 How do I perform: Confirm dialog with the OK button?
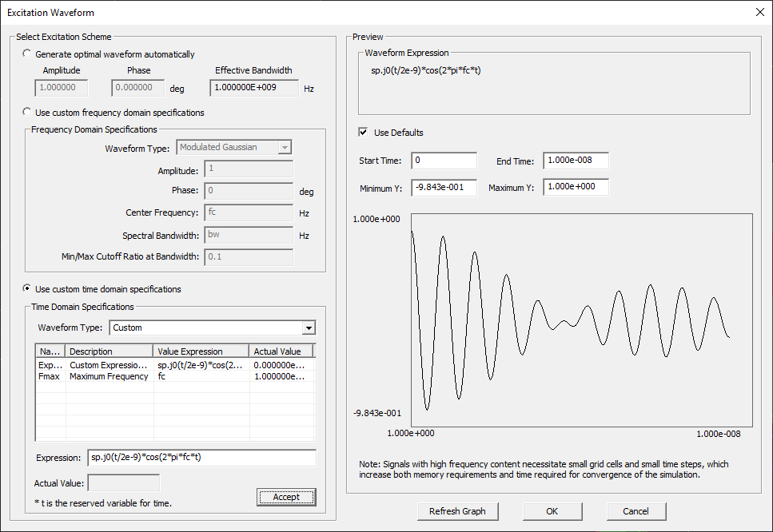(552, 511)
